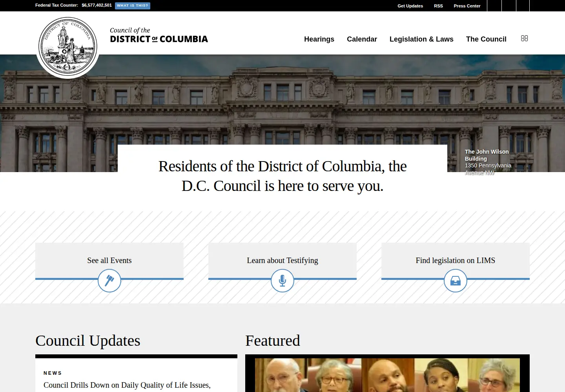Click The John Wilson Building caption
Viewport: 565px width, 392px height.
click(x=487, y=155)
